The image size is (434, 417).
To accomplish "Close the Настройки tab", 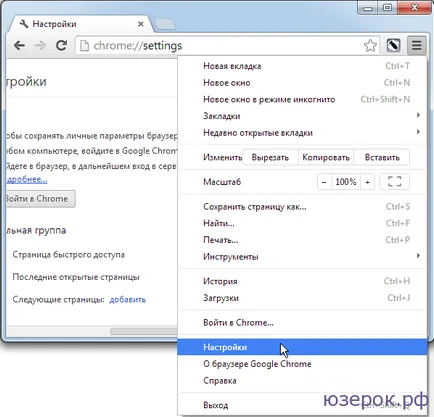I will coord(141,24).
